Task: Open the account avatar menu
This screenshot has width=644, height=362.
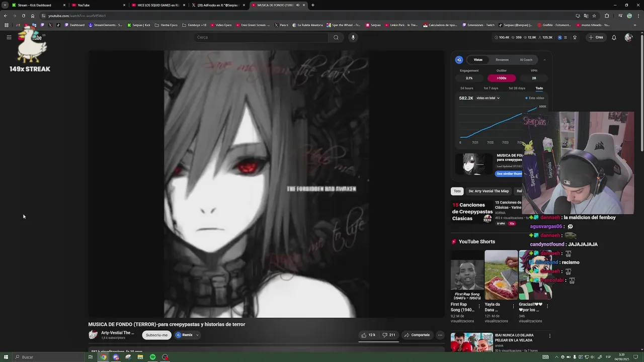Action: click(x=628, y=37)
